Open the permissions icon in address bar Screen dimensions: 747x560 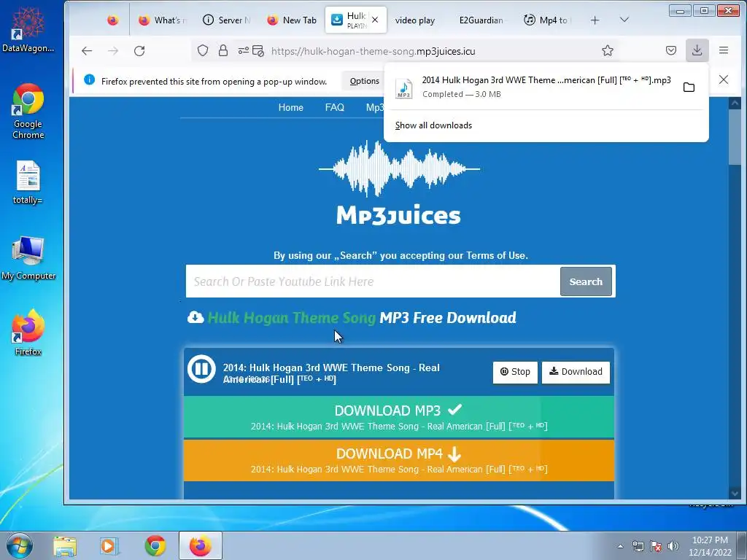click(244, 50)
